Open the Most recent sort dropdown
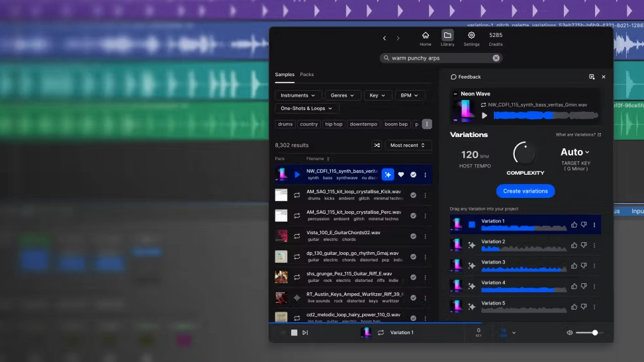This screenshot has height=362, width=644. [x=408, y=146]
